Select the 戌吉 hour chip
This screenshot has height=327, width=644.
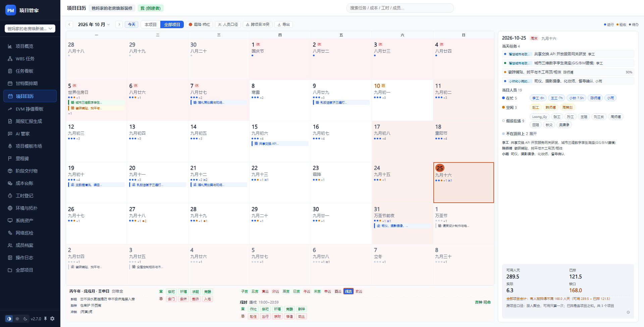click(348, 291)
